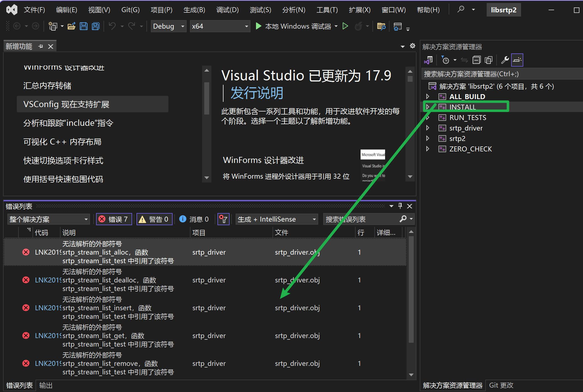The width and height of the screenshot is (583, 392).
Task: Click Collapse All icon in Solution Explorer
Action: (476, 60)
